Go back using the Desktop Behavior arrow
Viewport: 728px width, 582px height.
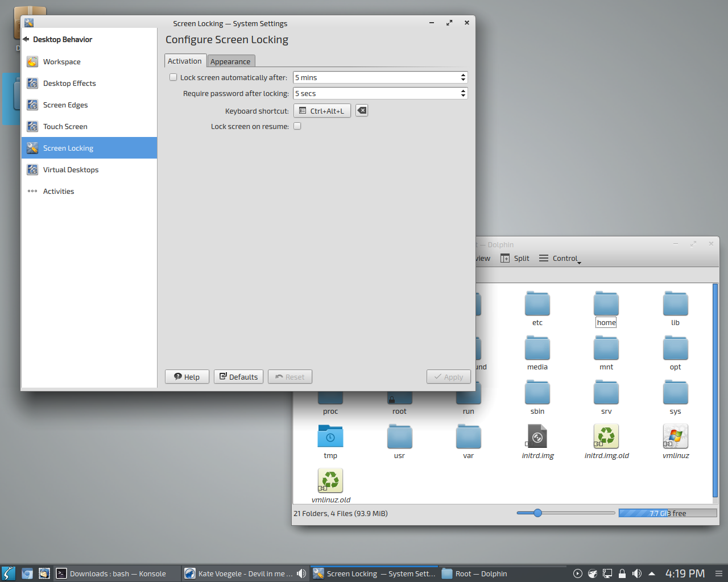pyautogui.click(x=26, y=39)
